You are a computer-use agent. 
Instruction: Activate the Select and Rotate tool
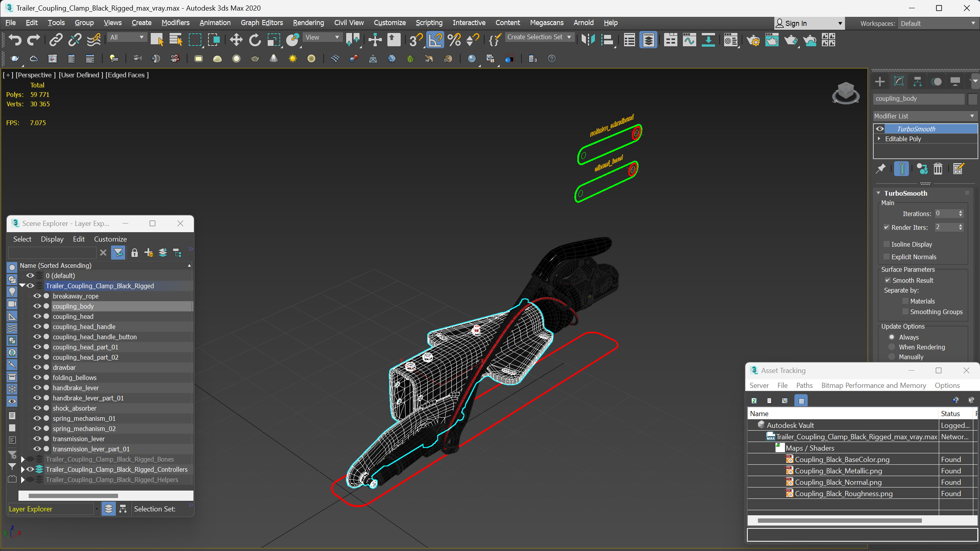click(255, 40)
